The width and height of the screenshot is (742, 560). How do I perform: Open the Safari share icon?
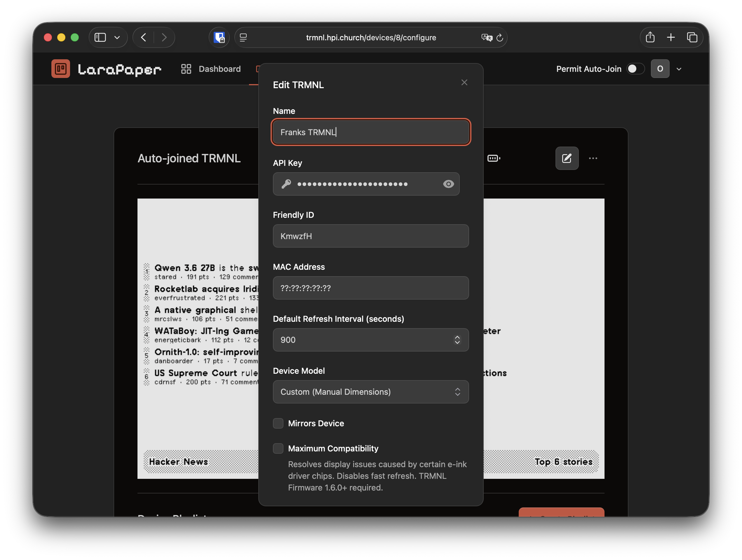[650, 37]
